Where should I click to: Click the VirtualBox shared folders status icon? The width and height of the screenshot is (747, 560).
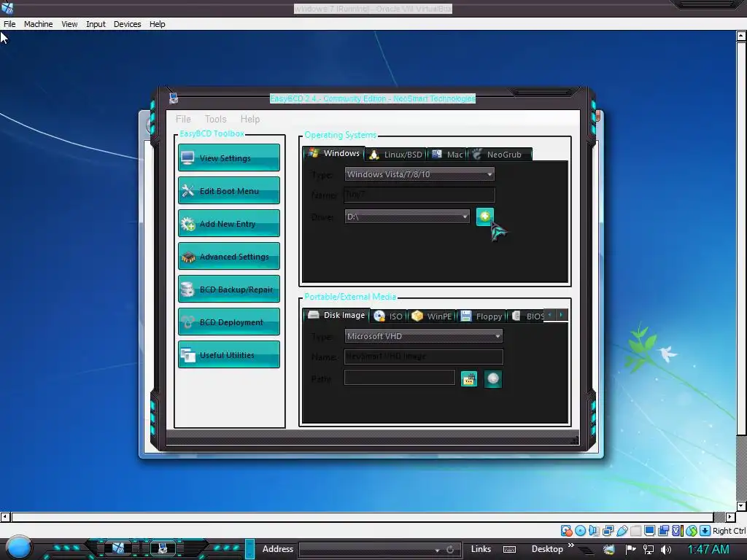tap(635, 531)
